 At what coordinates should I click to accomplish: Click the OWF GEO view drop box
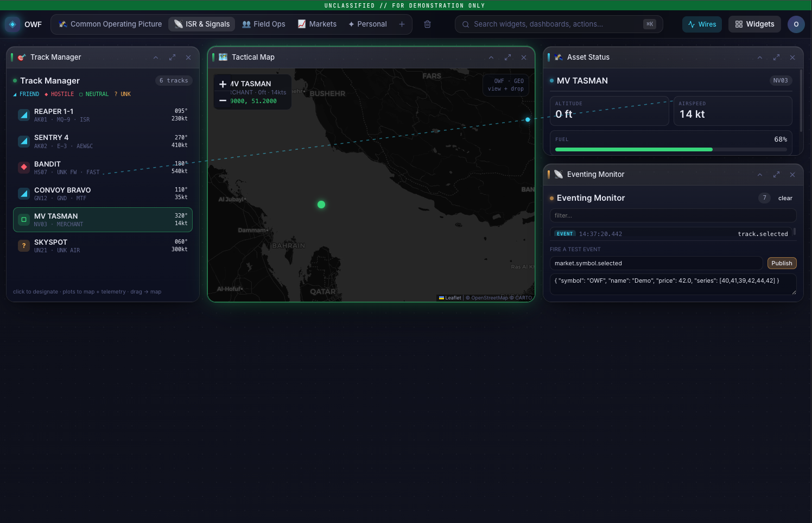point(506,85)
